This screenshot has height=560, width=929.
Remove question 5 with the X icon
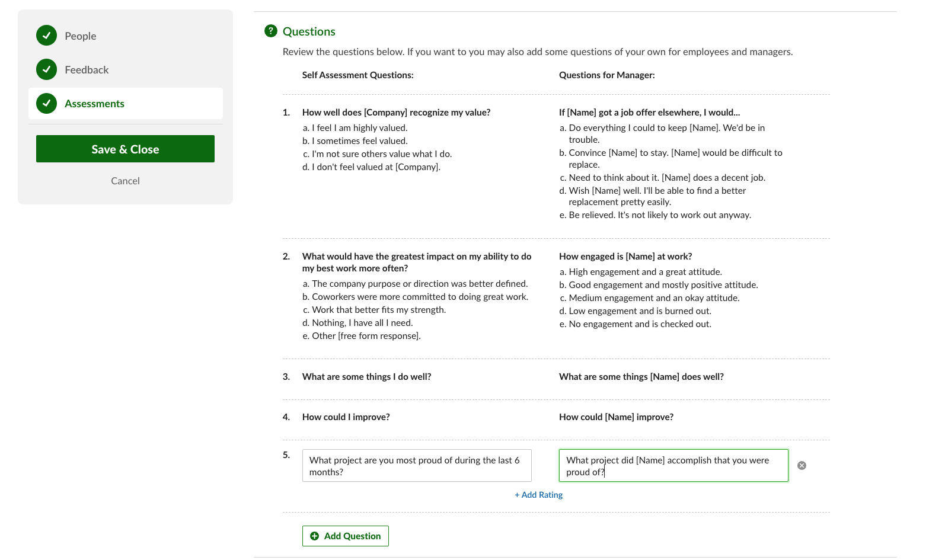pyautogui.click(x=802, y=466)
